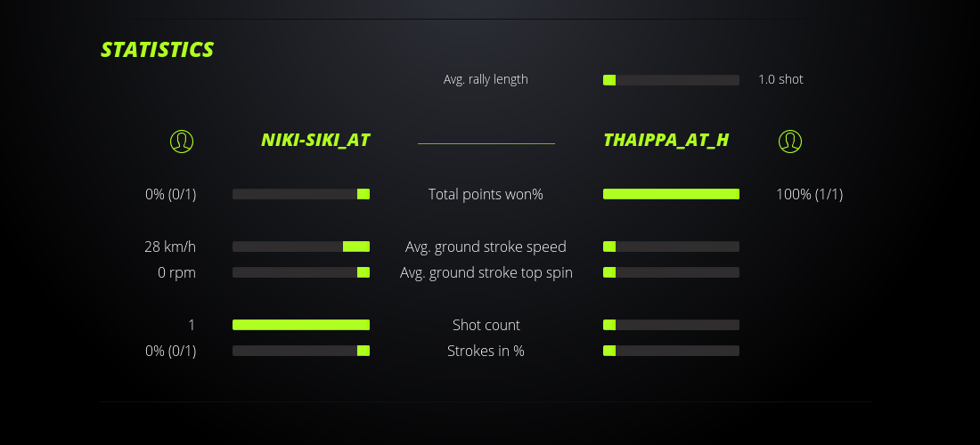The height and width of the screenshot is (445, 980).
Task: Click THAIPPA_AT_H's full Total points won bar
Action: point(671,194)
